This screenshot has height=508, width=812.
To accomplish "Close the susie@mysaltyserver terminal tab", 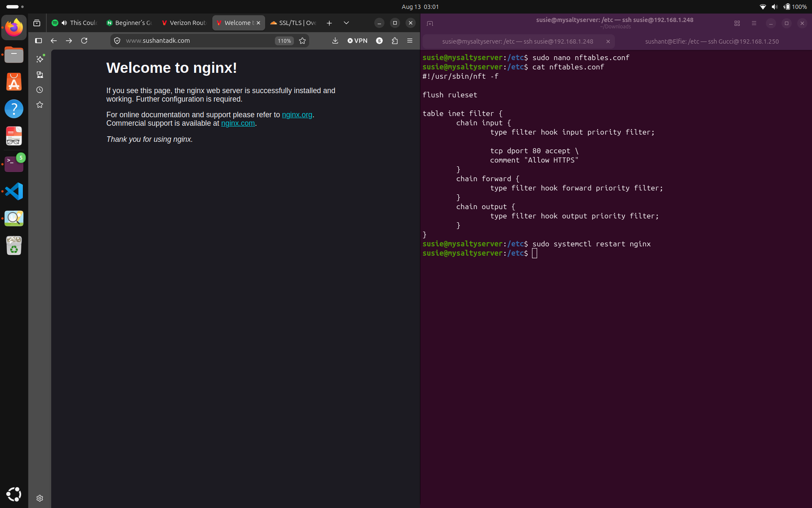I will pyautogui.click(x=608, y=41).
